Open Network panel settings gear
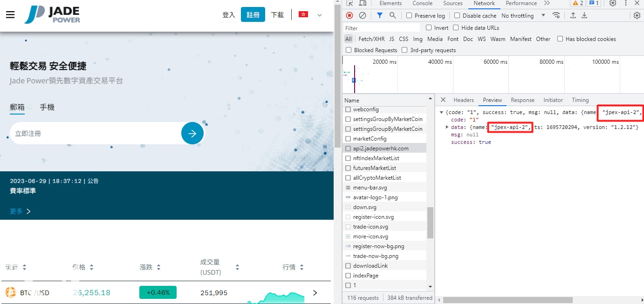 pyautogui.click(x=637, y=15)
